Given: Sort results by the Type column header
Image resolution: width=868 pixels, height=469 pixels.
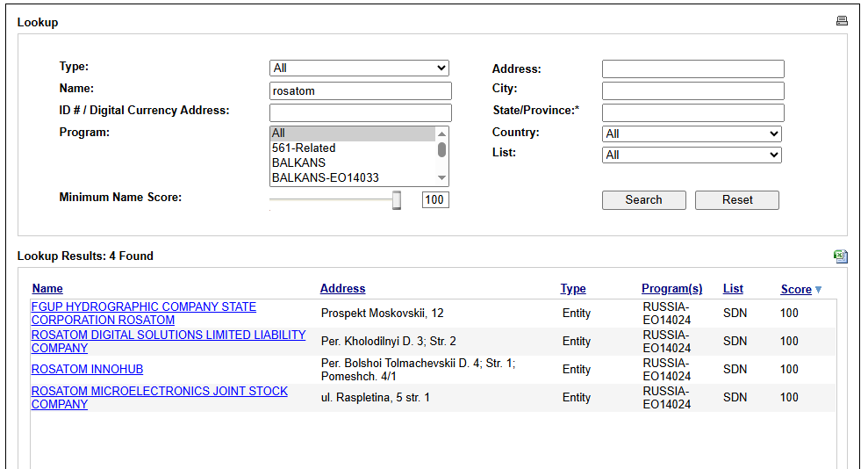Looking at the screenshot, I should [x=573, y=288].
